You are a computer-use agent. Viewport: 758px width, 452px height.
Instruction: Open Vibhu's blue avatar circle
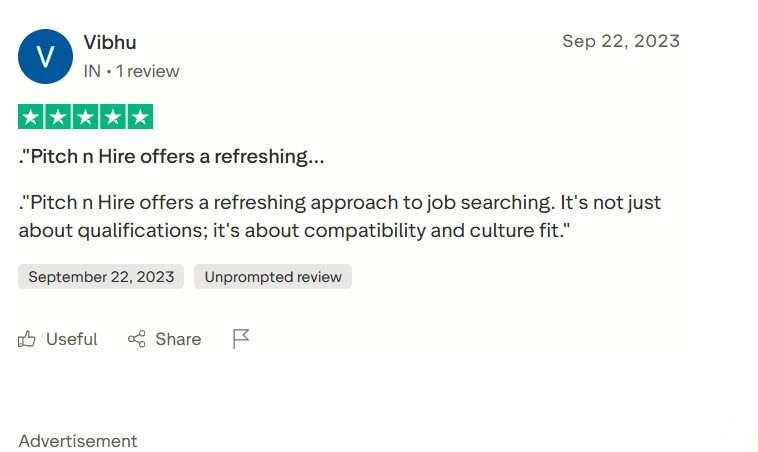[x=45, y=56]
